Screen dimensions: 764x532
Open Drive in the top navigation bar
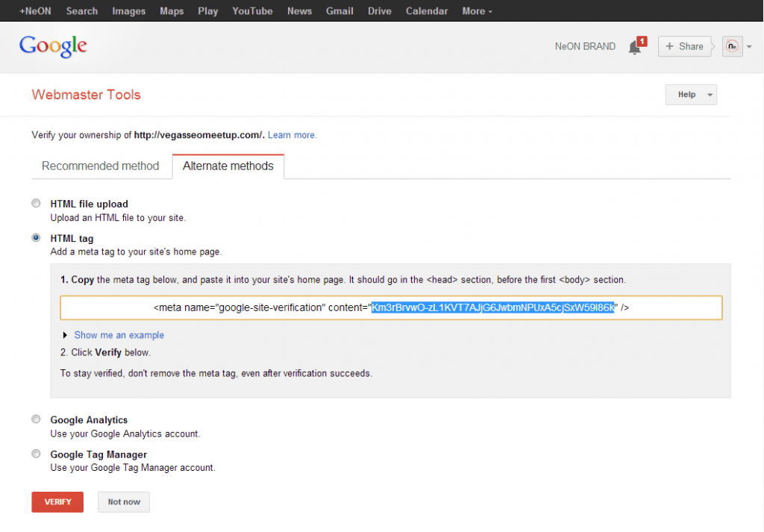(380, 10)
